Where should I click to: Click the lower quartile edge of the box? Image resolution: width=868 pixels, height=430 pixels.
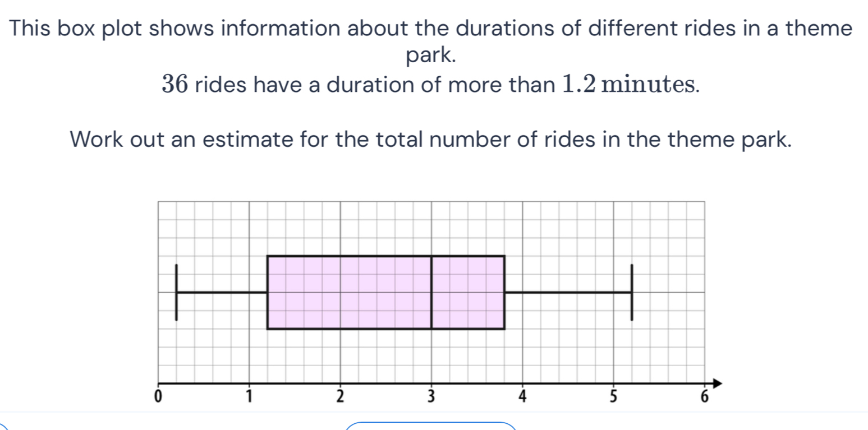[268, 292]
